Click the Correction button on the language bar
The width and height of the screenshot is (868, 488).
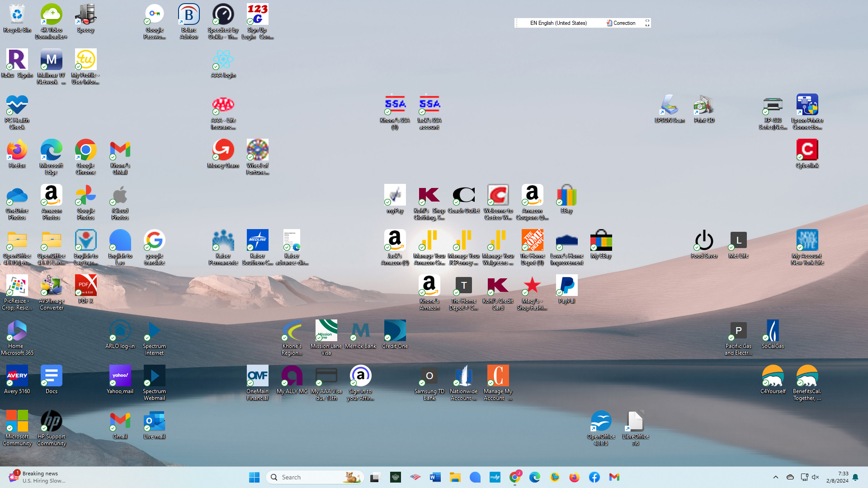click(x=621, y=23)
